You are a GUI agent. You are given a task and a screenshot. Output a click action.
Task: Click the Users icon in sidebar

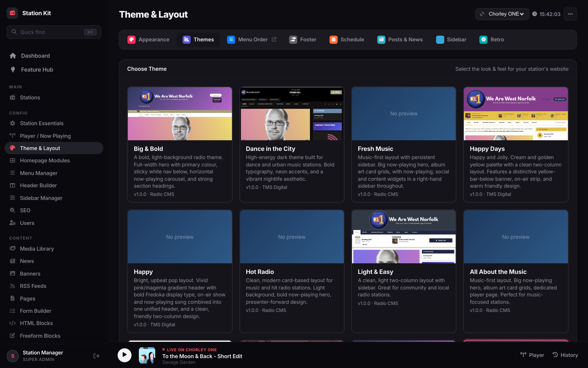point(12,223)
